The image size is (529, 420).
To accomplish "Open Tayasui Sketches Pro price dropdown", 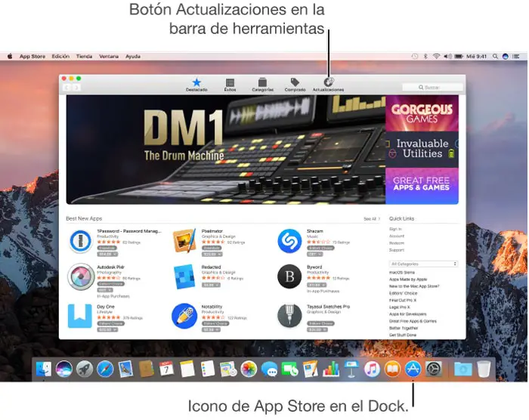I will pos(317,329).
